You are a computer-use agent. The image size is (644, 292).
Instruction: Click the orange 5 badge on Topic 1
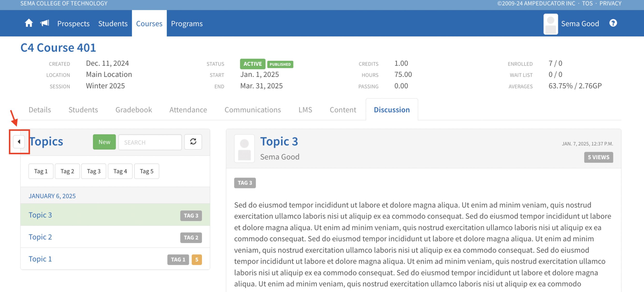coord(196,260)
